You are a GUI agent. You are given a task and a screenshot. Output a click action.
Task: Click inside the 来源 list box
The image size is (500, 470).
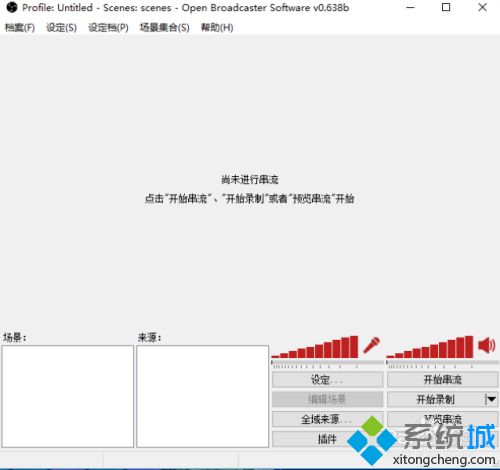click(203, 396)
